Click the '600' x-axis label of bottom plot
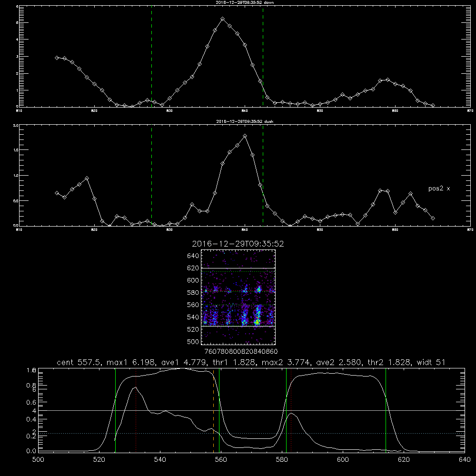This screenshot has height=476, width=476. (x=343, y=460)
